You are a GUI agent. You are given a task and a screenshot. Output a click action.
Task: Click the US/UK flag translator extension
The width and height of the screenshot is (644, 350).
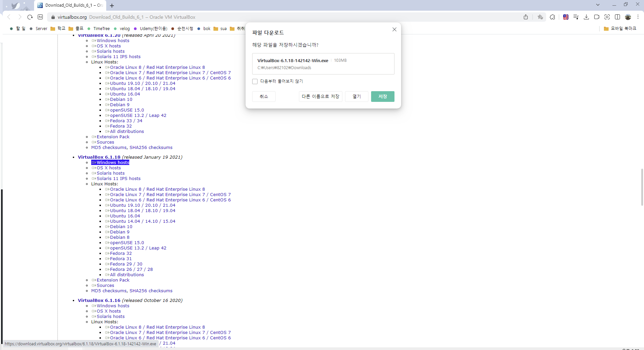(x=566, y=17)
